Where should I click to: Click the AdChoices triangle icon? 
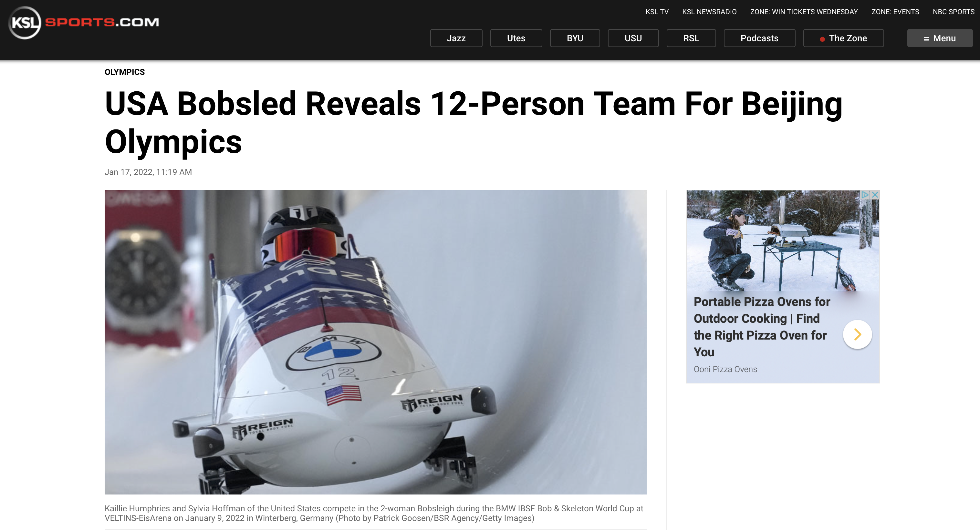point(865,195)
